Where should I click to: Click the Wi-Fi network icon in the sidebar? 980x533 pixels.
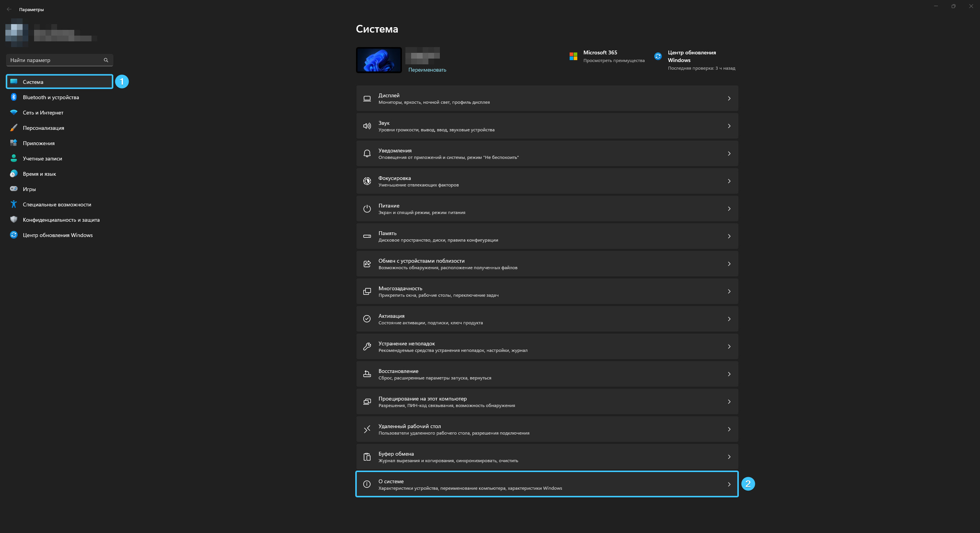pos(14,112)
